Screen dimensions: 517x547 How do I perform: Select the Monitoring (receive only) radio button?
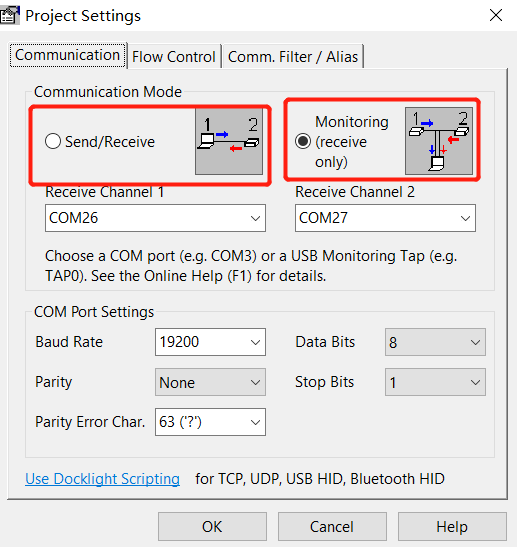(x=303, y=141)
